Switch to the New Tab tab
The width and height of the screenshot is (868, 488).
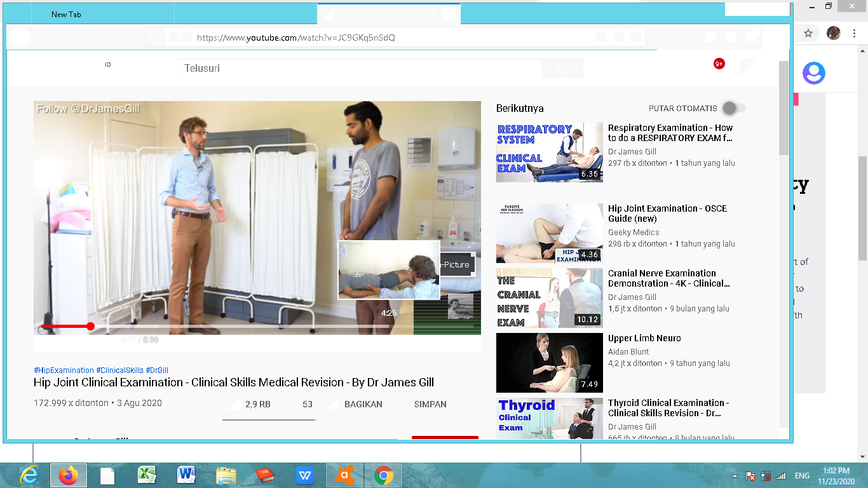click(67, 14)
